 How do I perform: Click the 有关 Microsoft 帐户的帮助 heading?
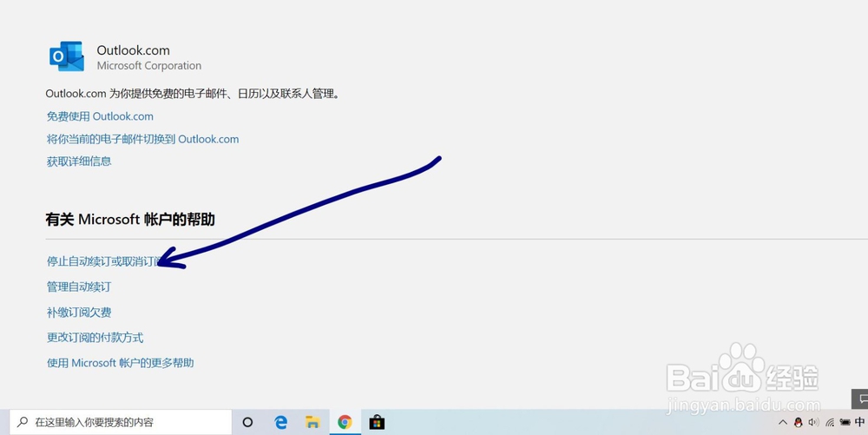coord(130,219)
